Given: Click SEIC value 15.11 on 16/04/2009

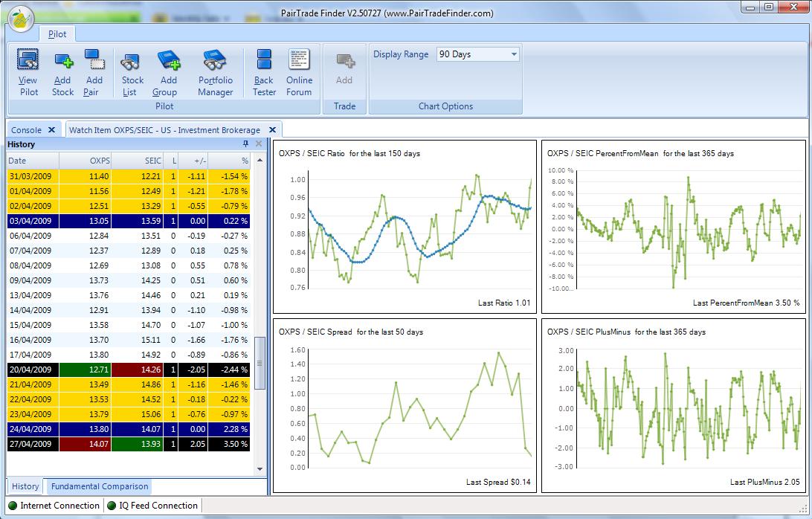Looking at the screenshot, I should pyautogui.click(x=138, y=340).
